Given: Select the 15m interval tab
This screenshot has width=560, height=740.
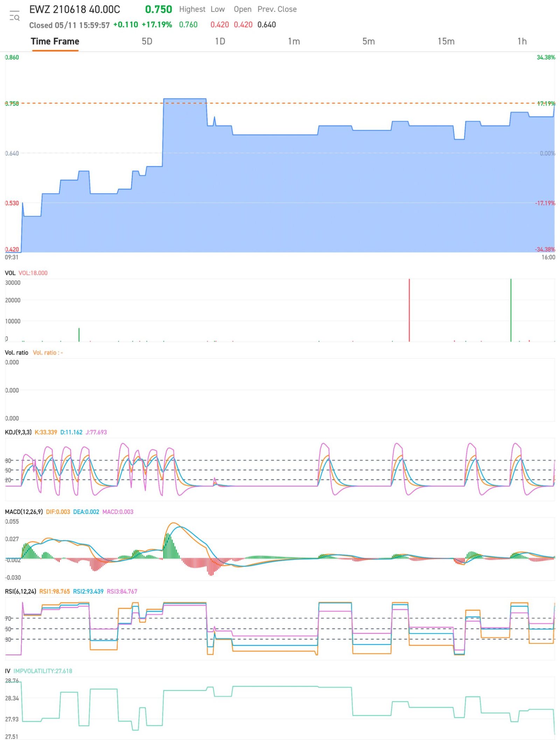Looking at the screenshot, I should point(446,41).
